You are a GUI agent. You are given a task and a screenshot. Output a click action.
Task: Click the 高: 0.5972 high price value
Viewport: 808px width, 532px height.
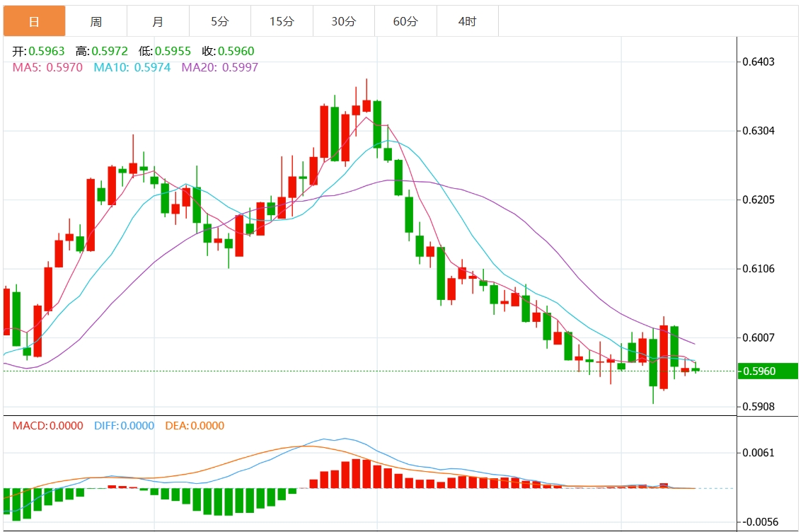101,51
